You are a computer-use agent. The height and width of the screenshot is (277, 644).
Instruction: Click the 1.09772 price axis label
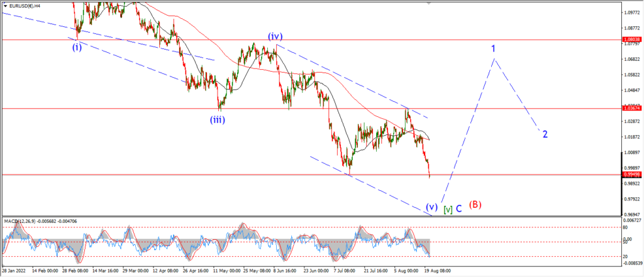click(631, 13)
